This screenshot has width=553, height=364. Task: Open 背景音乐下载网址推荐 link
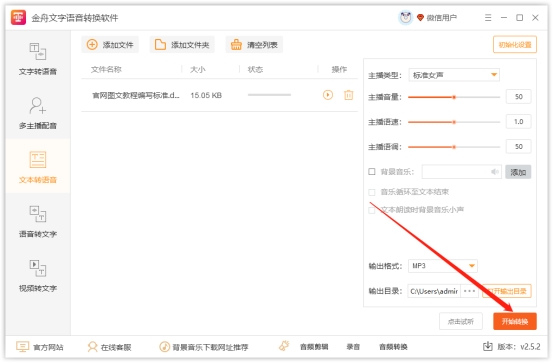point(203,347)
